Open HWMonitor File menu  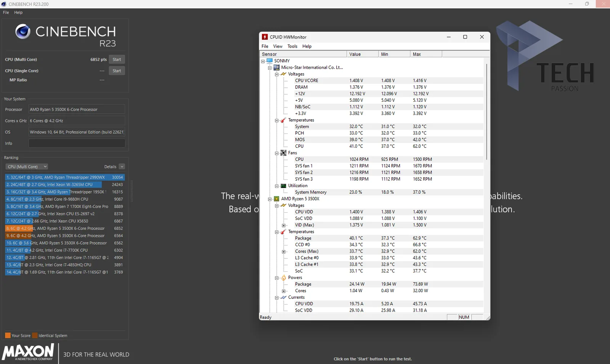tap(265, 46)
